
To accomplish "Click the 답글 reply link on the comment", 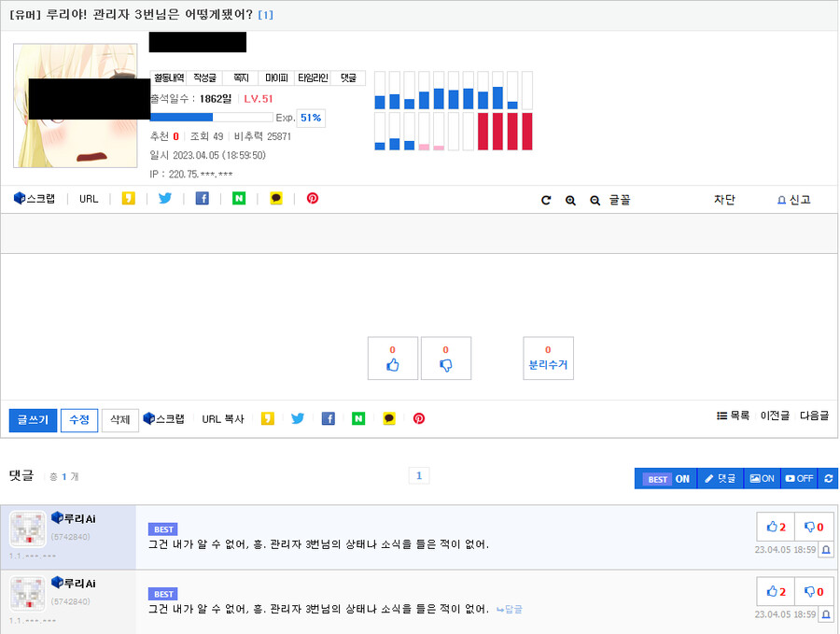I will click(x=509, y=609).
